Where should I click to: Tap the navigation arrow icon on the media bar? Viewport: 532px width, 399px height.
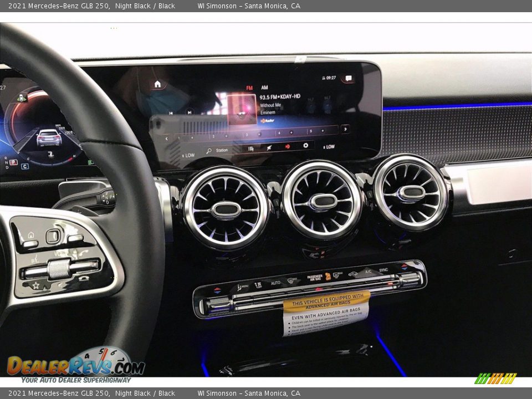[x=269, y=147]
